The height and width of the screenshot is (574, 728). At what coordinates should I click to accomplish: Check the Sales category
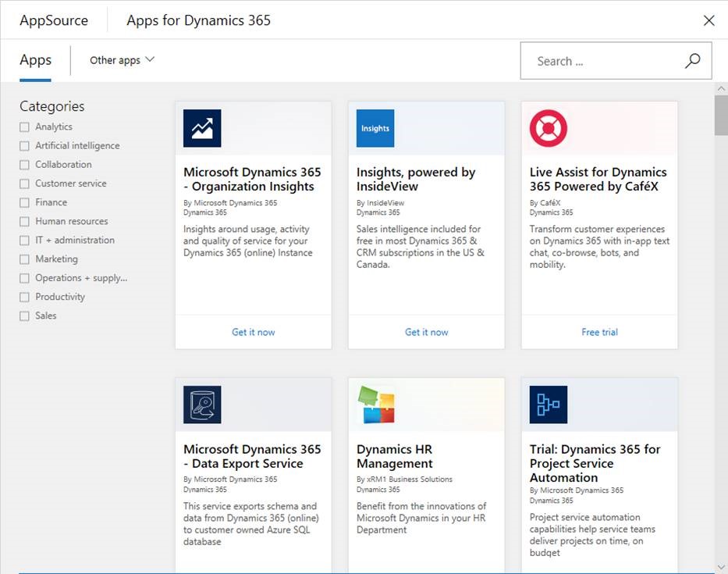pyautogui.click(x=25, y=316)
